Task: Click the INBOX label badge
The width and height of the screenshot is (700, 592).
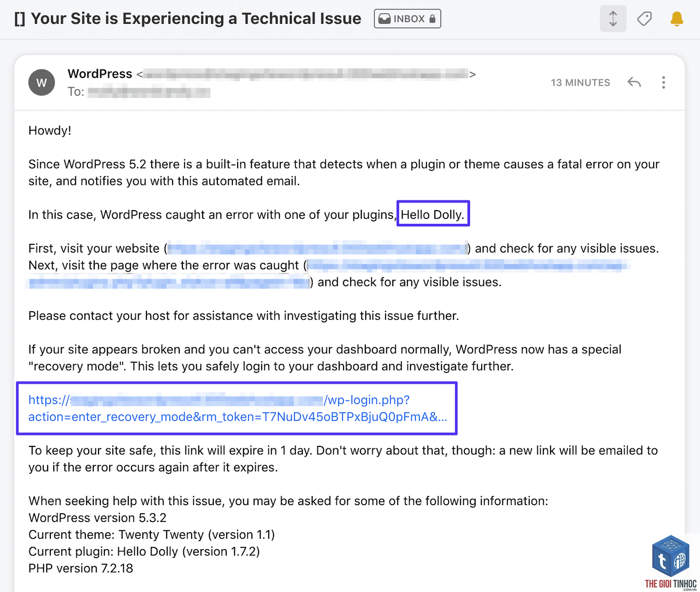Action: 407,19
